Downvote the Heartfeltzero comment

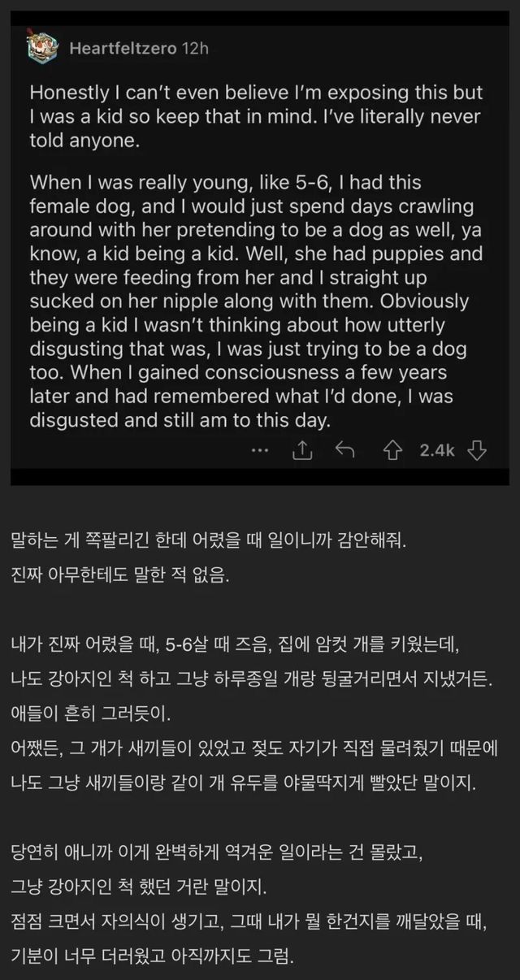point(477,450)
